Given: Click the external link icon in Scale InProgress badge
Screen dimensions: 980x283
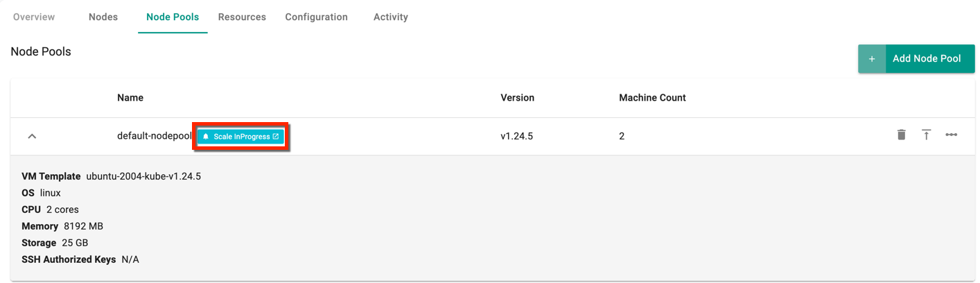Looking at the screenshot, I should [275, 137].
